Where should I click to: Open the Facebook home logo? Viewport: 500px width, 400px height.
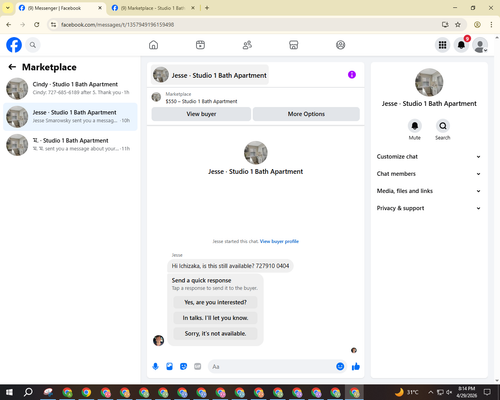coord(14,45)
